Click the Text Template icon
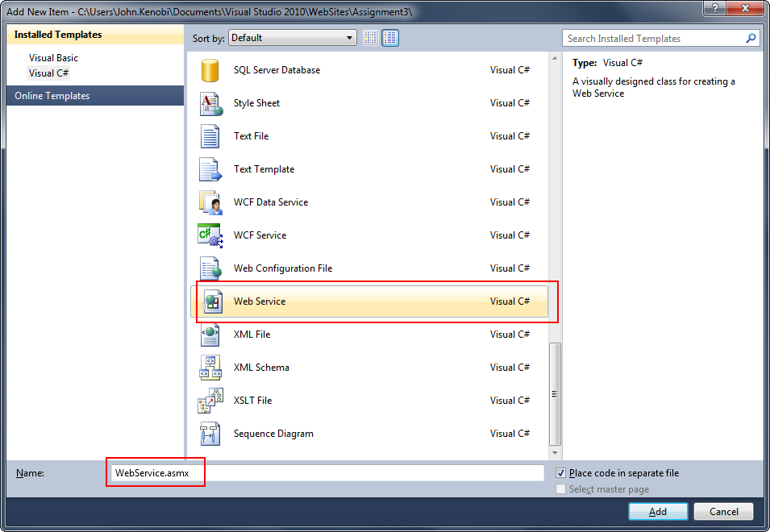 coord(210,169)
